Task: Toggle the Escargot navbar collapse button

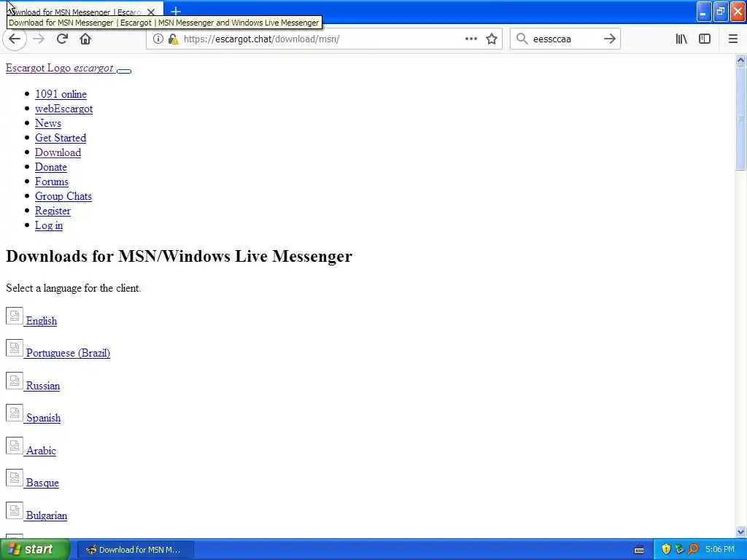Action: coord(124,71)
